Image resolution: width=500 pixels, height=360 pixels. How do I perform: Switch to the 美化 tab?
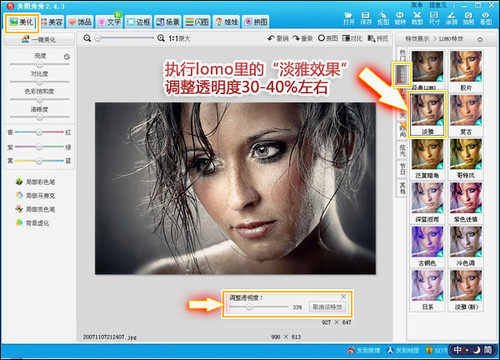[x=22, y=22]
